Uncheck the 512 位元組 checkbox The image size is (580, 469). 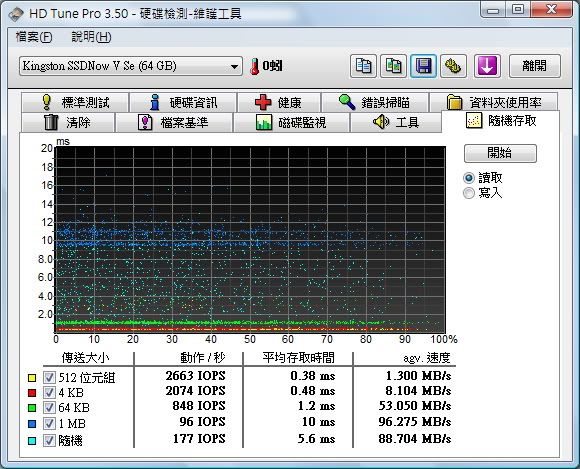coord(49,377)
